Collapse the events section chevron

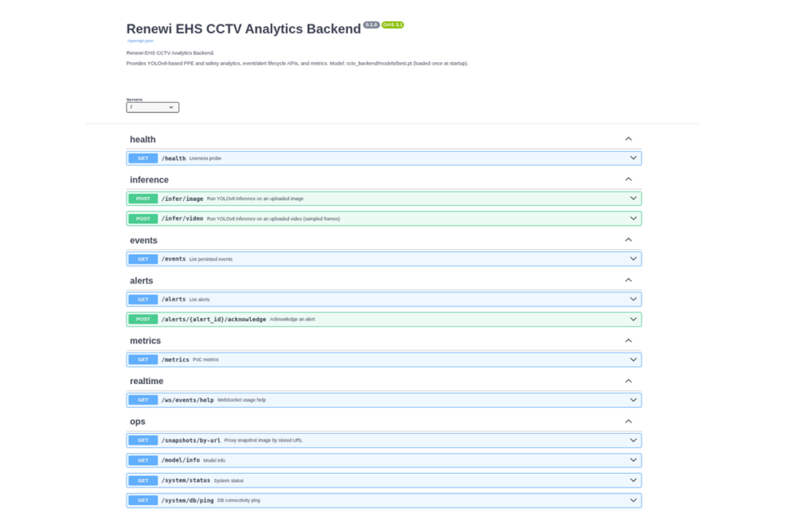tap(629, 240)
